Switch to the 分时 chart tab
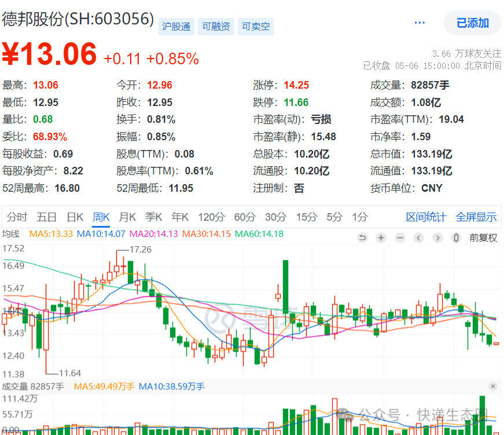Image resolution: width=504 pixels, height=435 pixels. (x=17, y=217)
